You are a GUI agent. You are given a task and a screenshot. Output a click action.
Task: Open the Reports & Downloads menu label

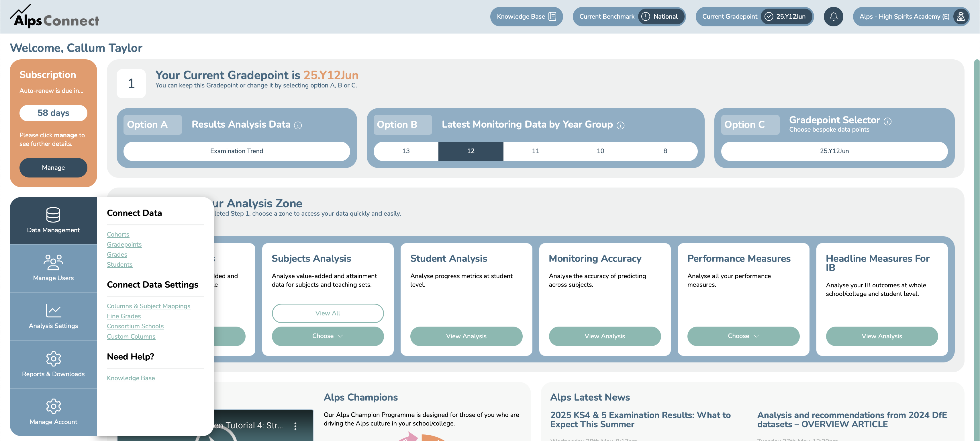click(x=53, y=374)
